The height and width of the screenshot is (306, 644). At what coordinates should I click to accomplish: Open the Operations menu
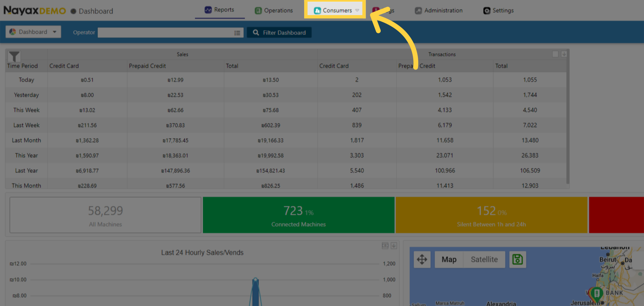[x=274, y=10]
